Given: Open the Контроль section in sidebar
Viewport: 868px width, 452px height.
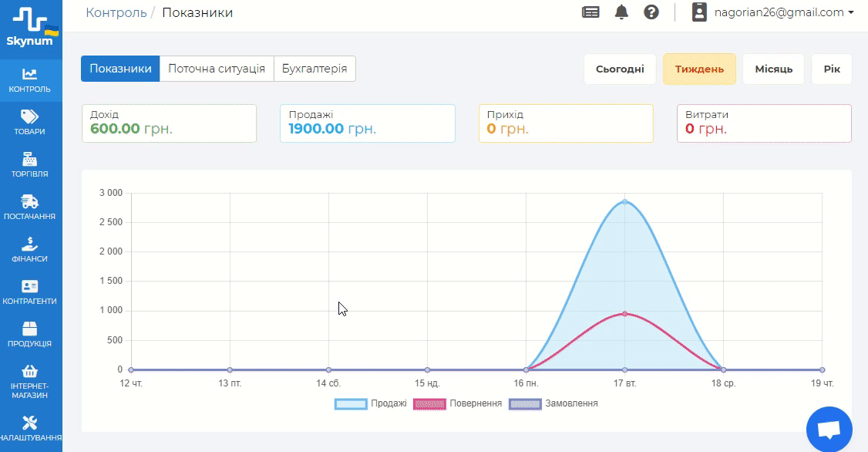Looking at the screenshot, I should 30,80.
